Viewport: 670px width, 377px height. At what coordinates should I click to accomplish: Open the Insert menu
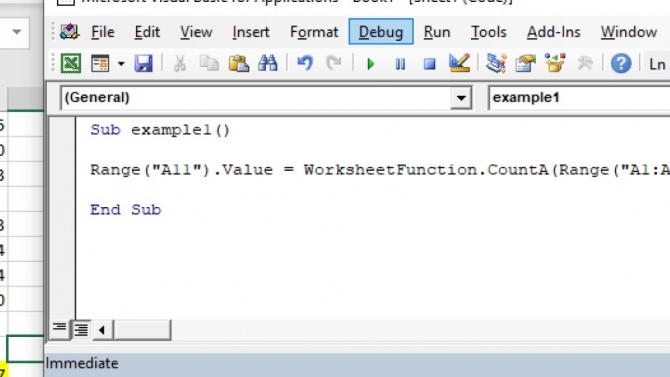tap(251, 32)
